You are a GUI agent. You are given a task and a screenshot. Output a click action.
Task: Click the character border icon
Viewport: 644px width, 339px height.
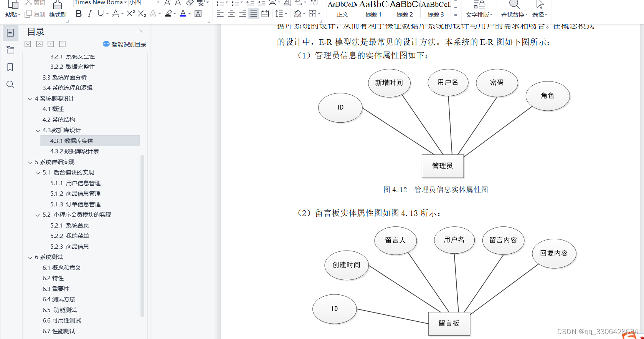tap(198, 14)
